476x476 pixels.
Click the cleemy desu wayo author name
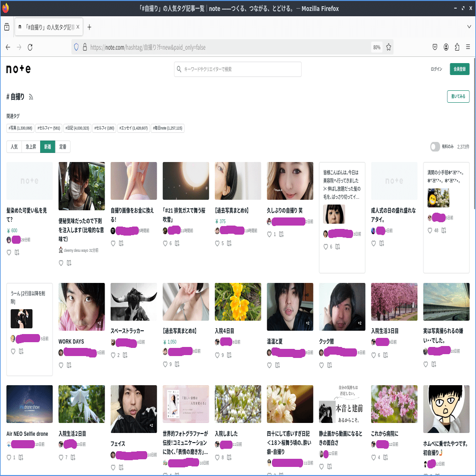(76, 250)
